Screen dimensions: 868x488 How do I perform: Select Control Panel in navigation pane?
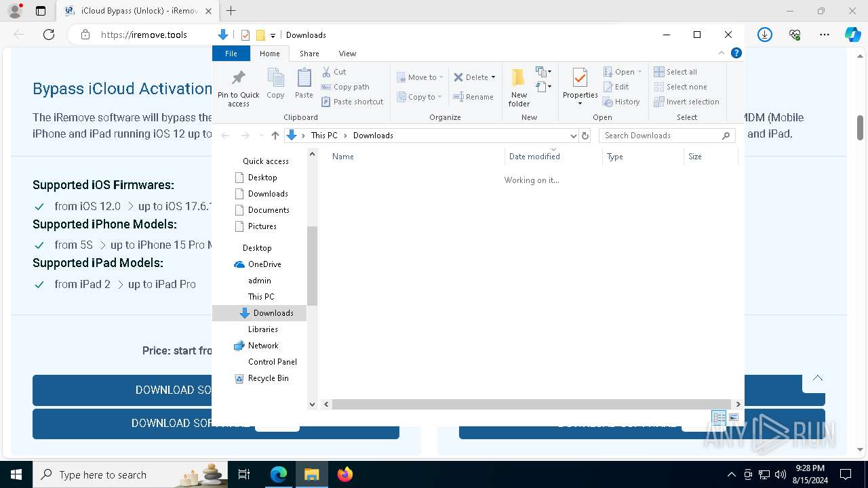(272, 362)
